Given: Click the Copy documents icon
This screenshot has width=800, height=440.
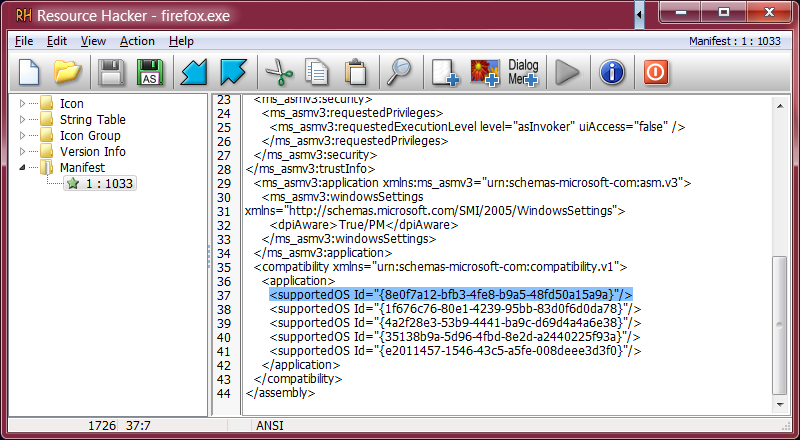Looking at the screenshot, I should pos(317,71).
